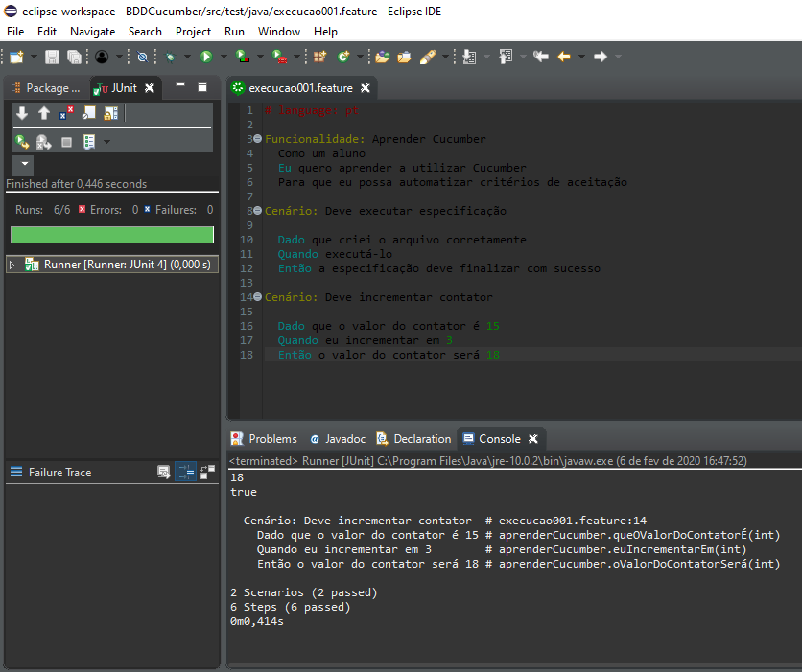This screenshot has width=802, height=672.
Task: Select the execucao001.feature editor tab
Action: click(301, 88)
